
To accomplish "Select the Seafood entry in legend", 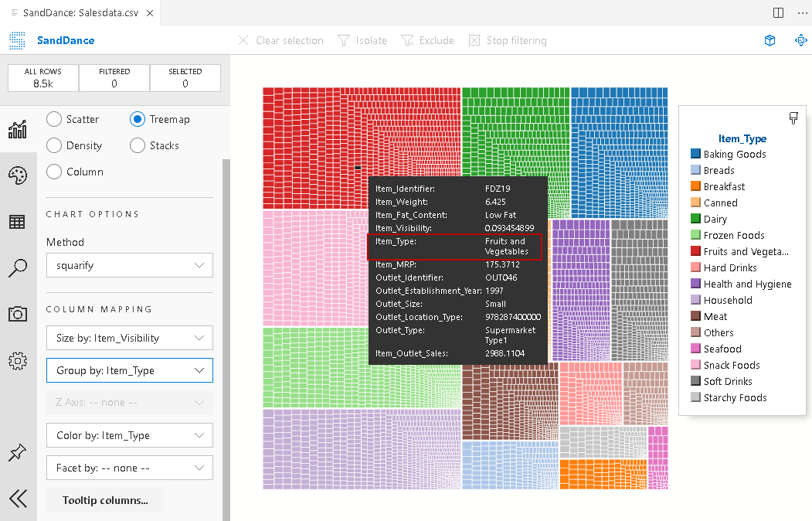I will tap(722, 349).
